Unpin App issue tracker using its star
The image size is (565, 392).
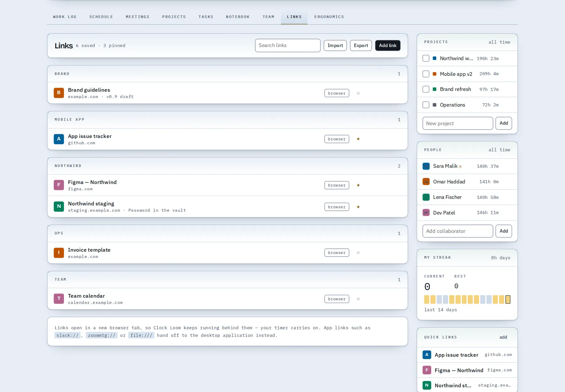click(x=358, y=139)
